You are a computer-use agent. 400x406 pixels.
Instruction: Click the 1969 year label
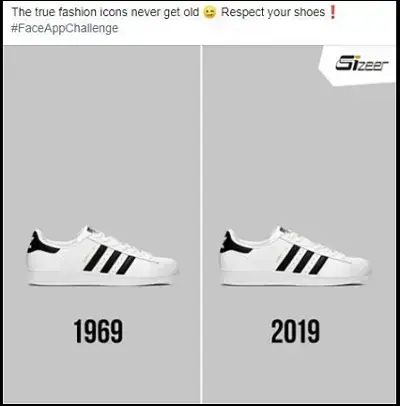coord(98,331)
